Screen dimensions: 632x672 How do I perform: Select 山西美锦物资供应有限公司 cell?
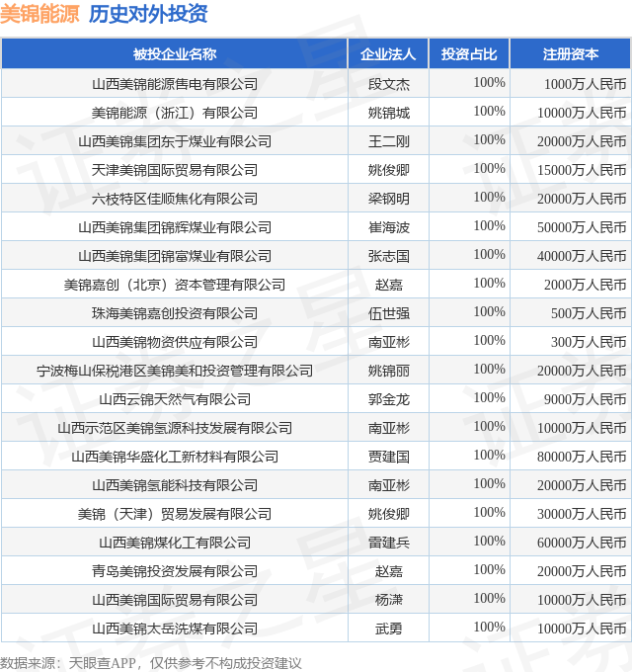click(x=175, y=342)
